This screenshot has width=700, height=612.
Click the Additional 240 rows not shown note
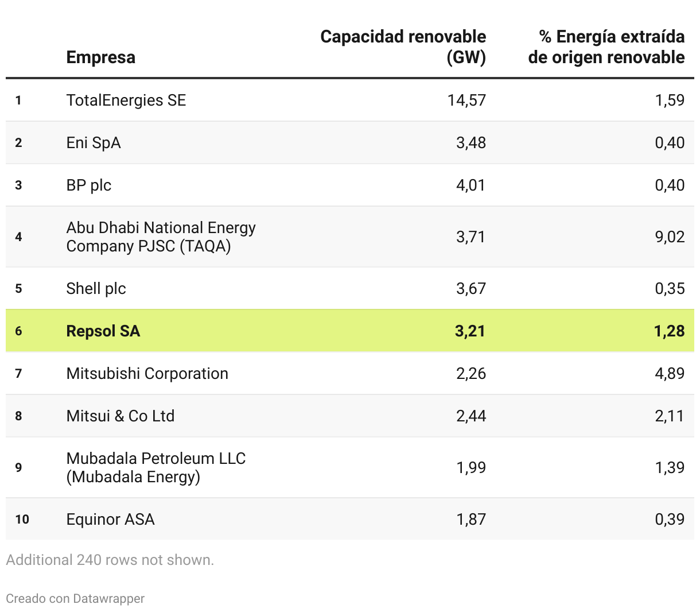coord(110,560)
